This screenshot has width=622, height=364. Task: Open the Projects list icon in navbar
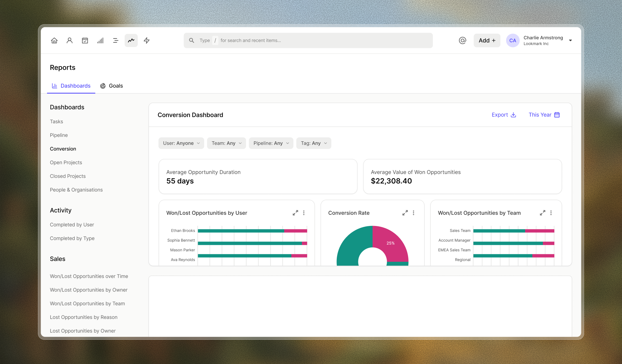click(116, 40)
